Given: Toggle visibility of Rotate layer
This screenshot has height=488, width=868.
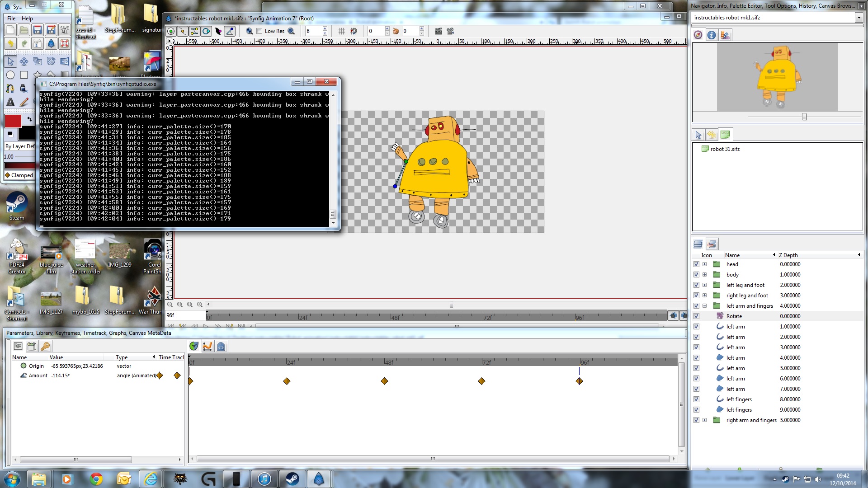Looking at the screenshot, I should point(696,316).
